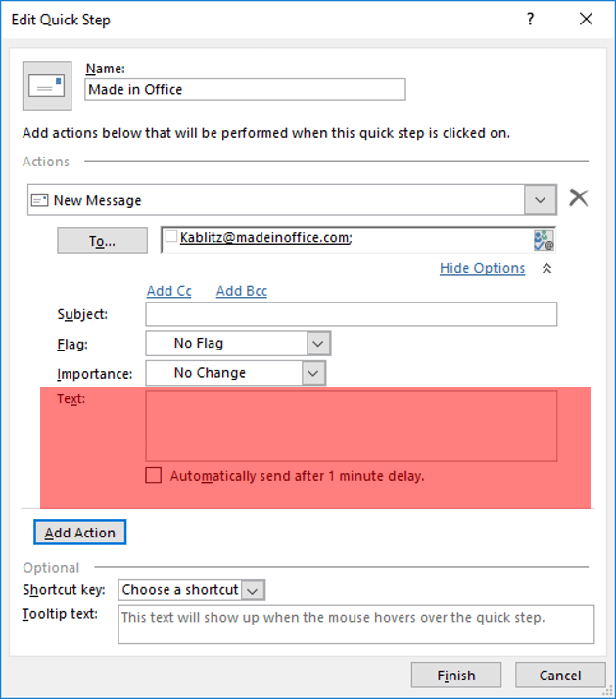Click the To... recipients button
This screenshot has height=699, width=616.
coord(103,241)
